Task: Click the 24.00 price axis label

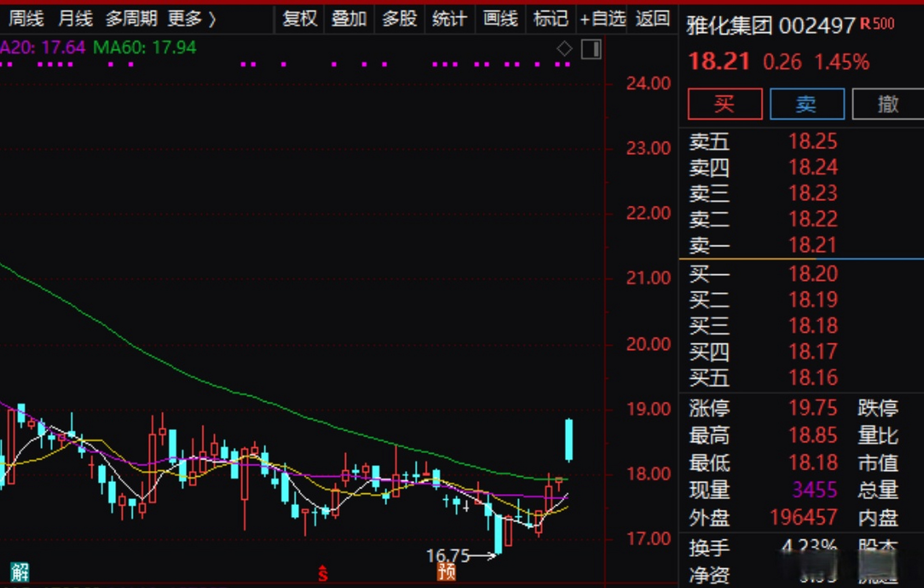Action: coord(648,84)
